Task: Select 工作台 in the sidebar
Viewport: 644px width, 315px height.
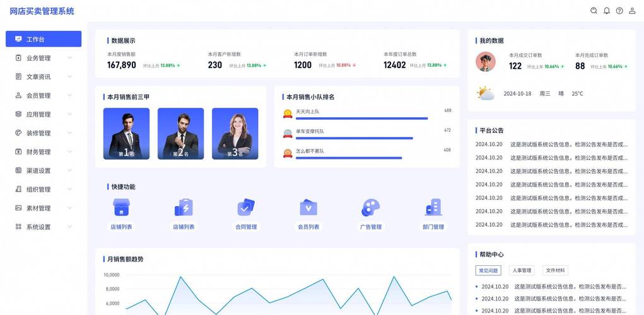Action: click(x=44, y=39)
